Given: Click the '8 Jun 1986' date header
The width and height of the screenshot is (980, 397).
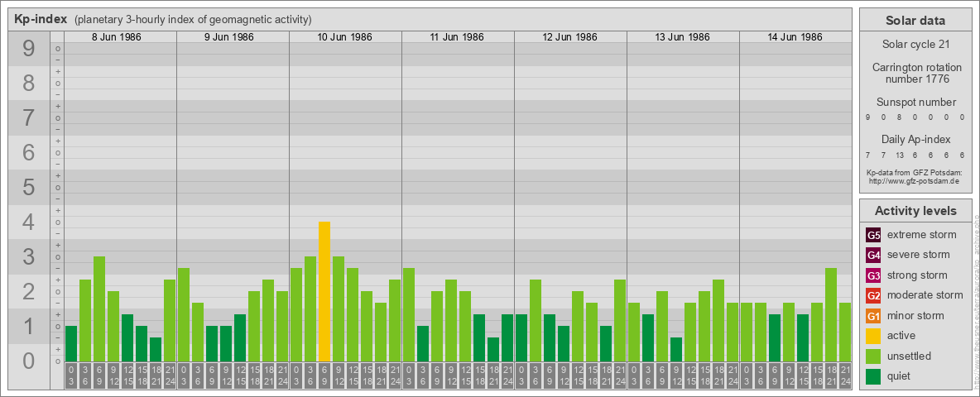Looking at the screenshot, I should (116, 37).
